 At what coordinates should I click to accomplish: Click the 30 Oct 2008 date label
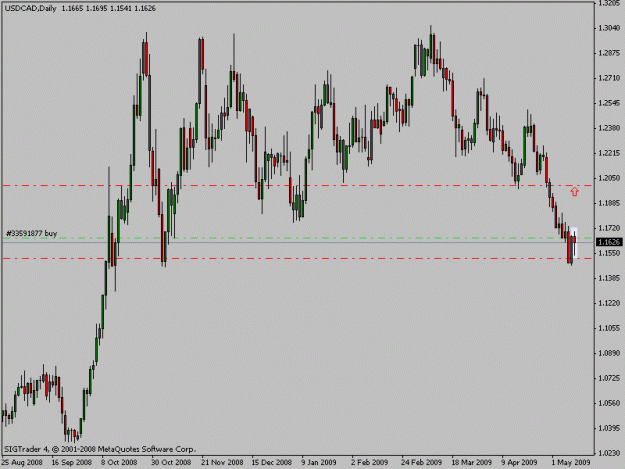(x=171, y=463)
